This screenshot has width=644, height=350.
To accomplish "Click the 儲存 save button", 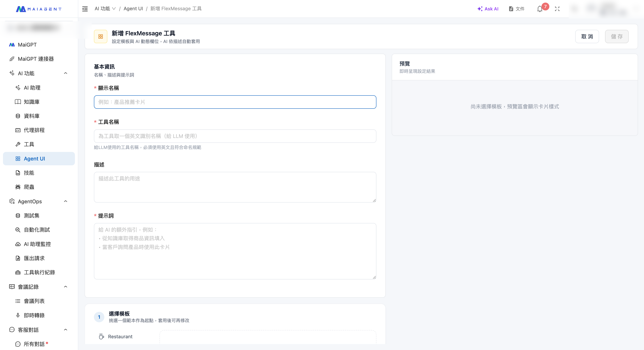I will point(617,36).
